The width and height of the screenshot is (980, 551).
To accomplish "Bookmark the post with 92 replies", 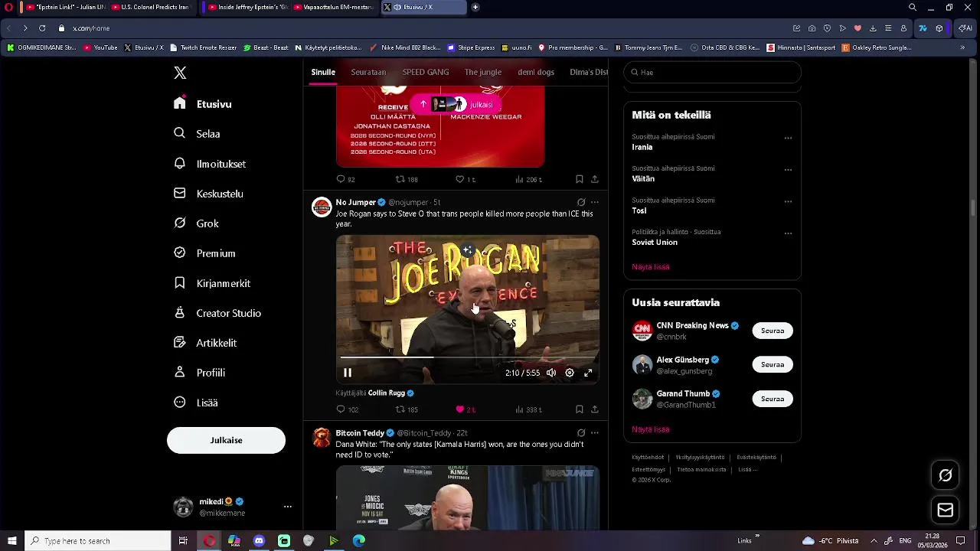I will 580,179.
